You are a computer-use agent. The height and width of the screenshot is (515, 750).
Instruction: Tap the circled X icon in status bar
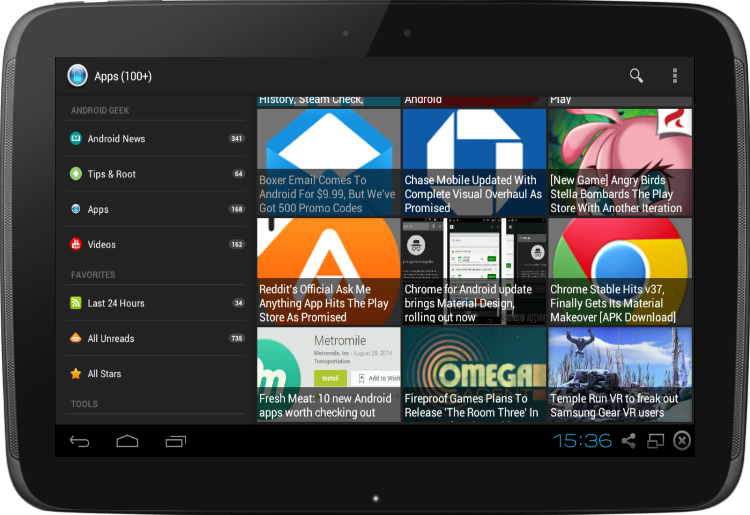[x=682, y=440]
